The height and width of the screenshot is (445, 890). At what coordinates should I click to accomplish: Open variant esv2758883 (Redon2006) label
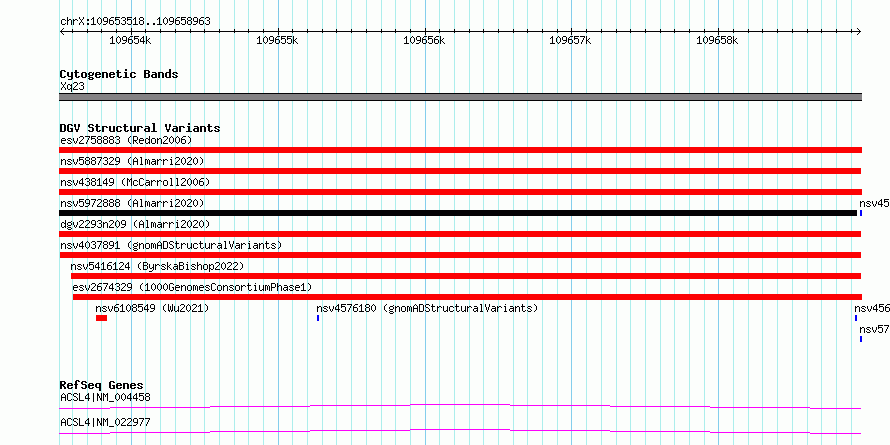tap(126, 140)
